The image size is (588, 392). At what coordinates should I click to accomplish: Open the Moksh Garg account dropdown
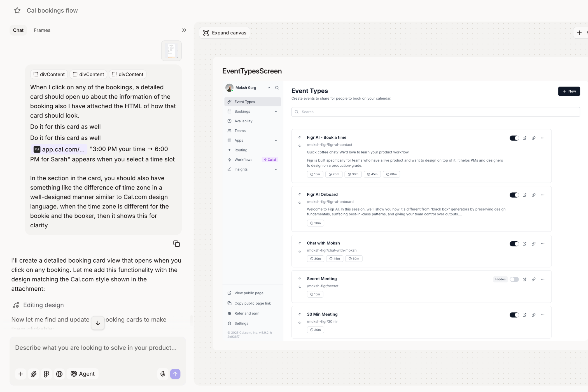[x=269, y=88]
